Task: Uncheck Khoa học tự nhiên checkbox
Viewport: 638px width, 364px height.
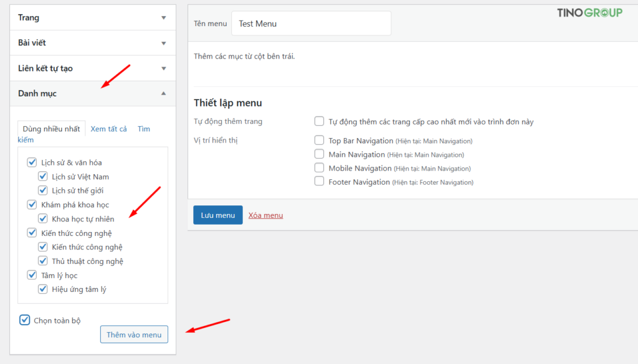Action: click(43, 218)
